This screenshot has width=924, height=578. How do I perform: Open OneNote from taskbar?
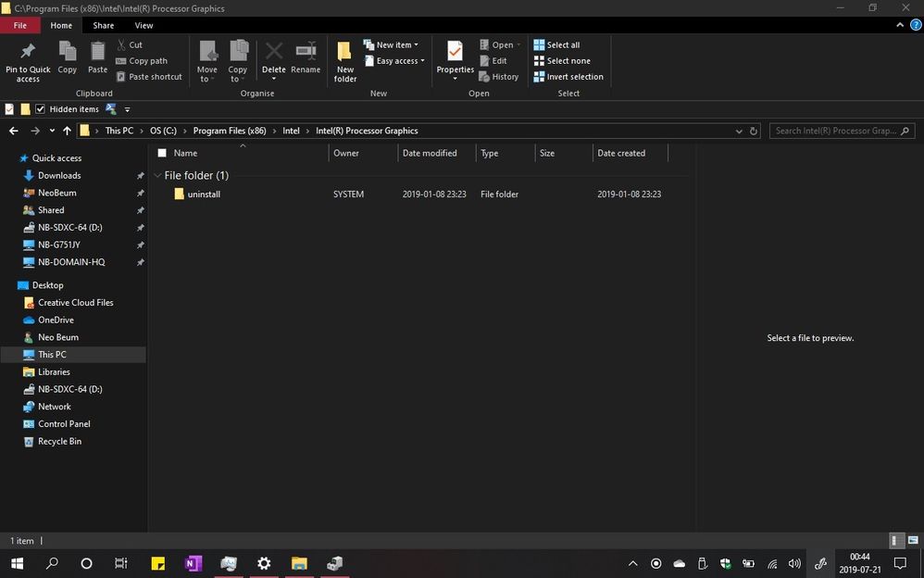194,564
